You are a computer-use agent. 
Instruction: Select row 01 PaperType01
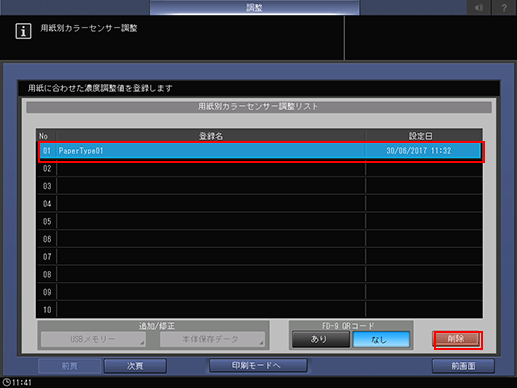(260, 151)
